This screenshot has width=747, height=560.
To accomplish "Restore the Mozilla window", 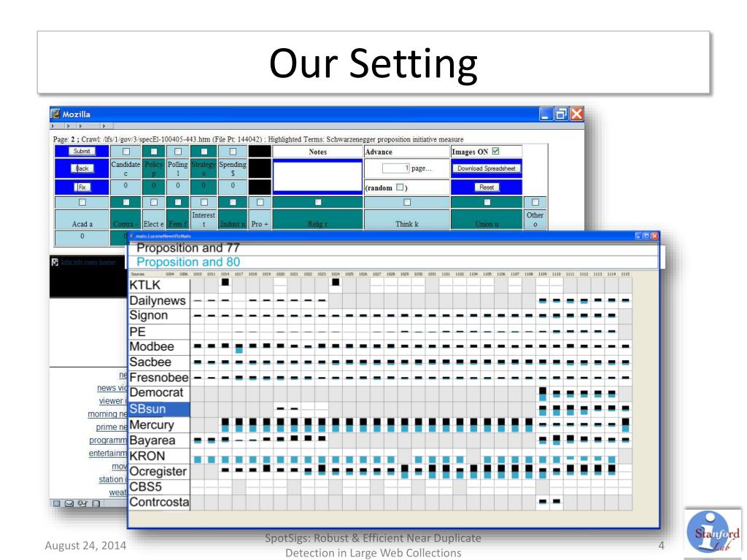I will [561, 114].
